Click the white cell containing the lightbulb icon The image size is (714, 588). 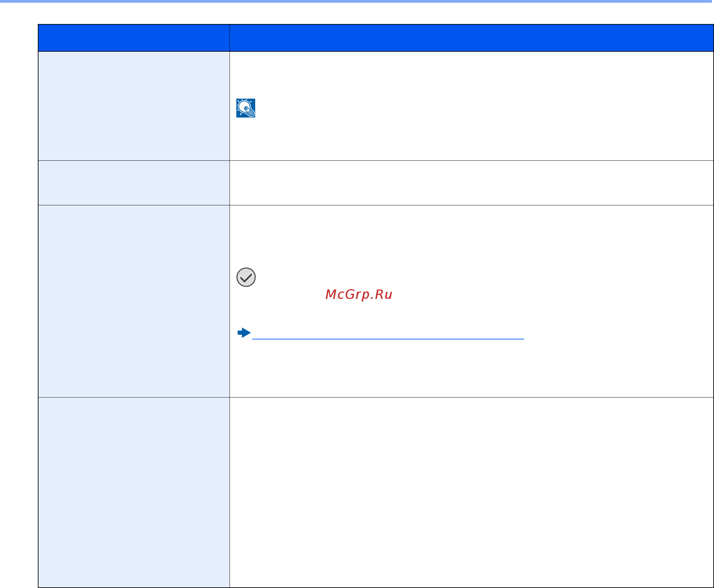(x=472, y=106)
